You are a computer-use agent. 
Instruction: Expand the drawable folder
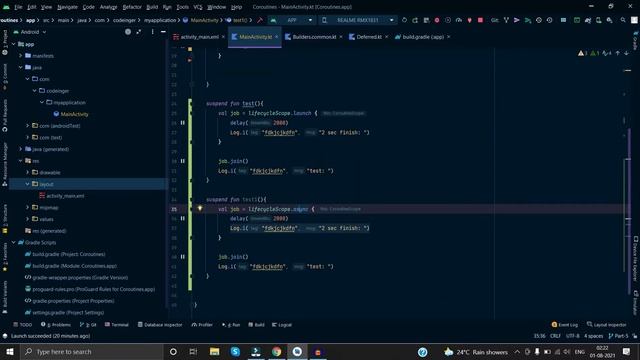(x=28, y=172)
